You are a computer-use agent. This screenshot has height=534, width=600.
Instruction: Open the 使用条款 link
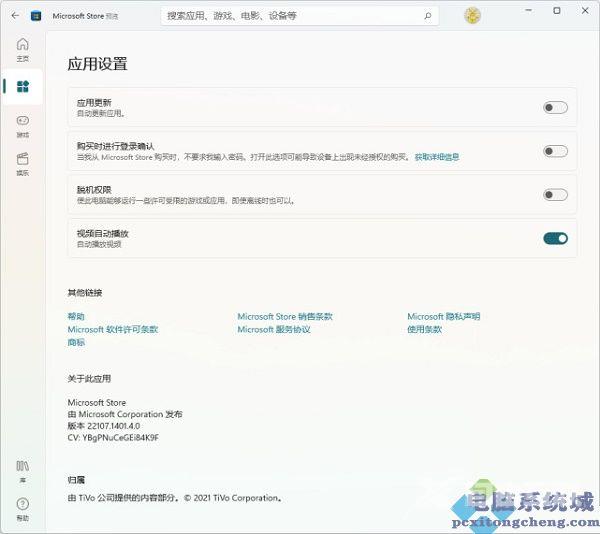pyautogui.click(x=424, y=329)
